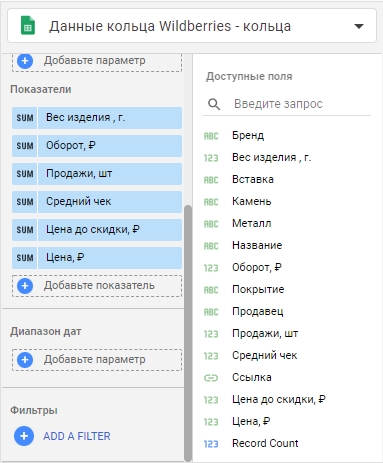
Task: Select the Металл field in available fields
Action: (251, 223)
